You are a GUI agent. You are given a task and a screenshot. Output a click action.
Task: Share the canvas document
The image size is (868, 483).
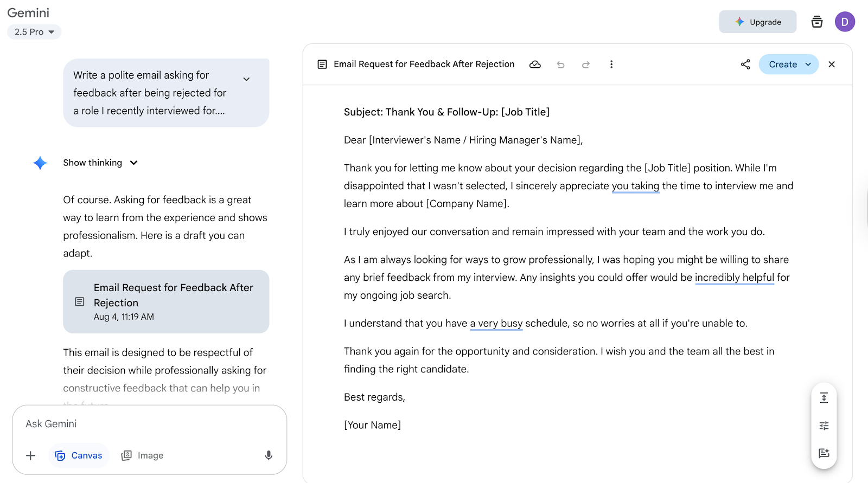point(745,65)
